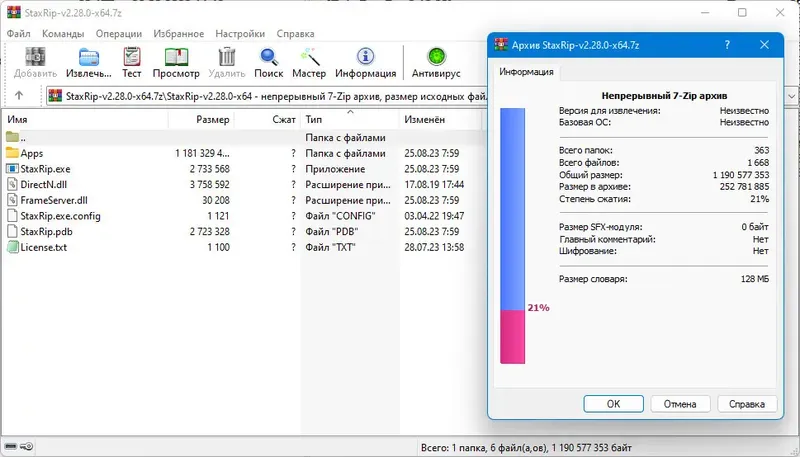The image size is (800, 457).
Task: Select the StaxRip.pdb file icon
Action: pos(12,232)
